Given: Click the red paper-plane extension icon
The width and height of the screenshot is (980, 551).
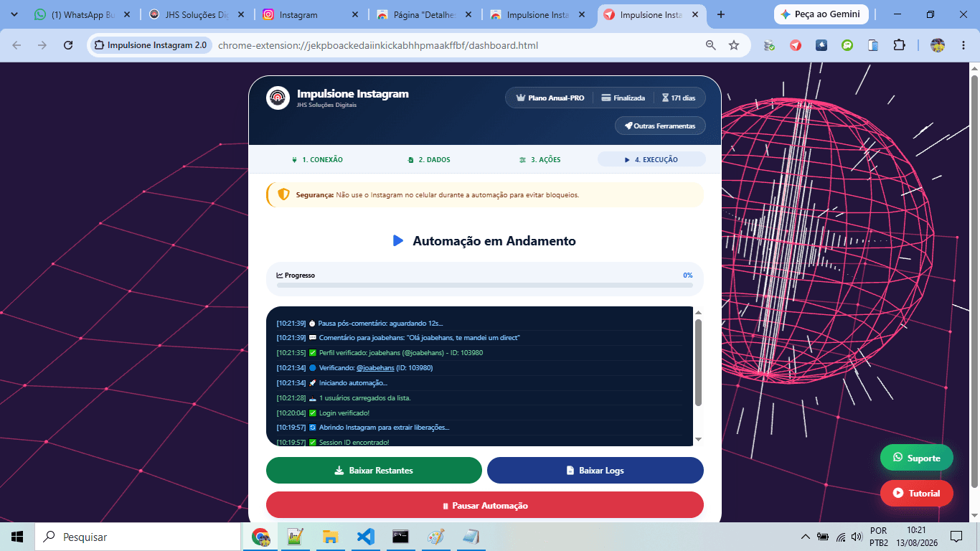Looking at the screenshot, I should point(796,45).
